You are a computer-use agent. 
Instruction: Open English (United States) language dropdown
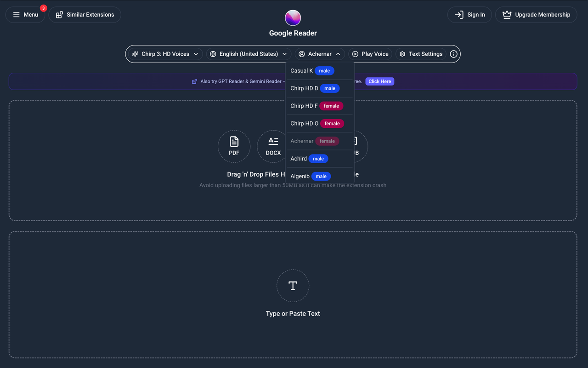tap(249, 54)
